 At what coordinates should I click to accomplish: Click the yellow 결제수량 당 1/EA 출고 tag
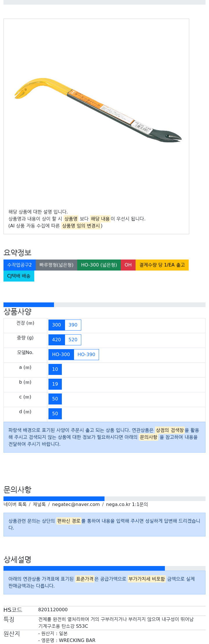[x=162, y=265]
